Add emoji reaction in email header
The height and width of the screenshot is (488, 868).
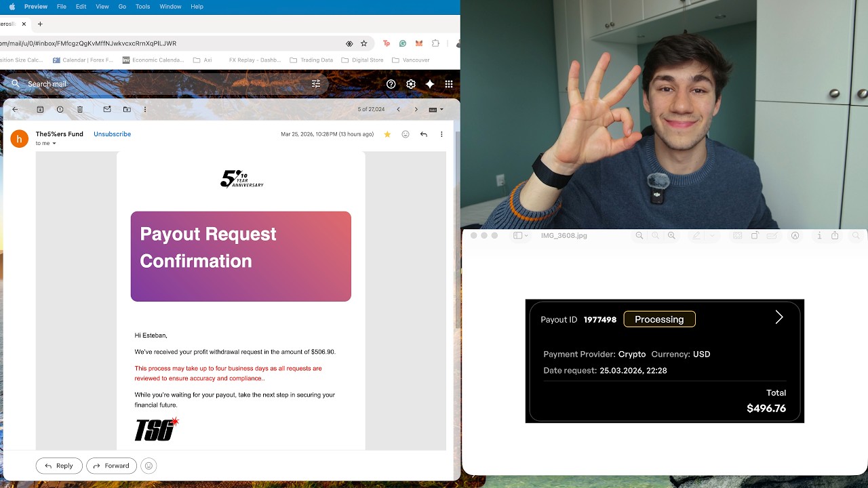[406, 134]
